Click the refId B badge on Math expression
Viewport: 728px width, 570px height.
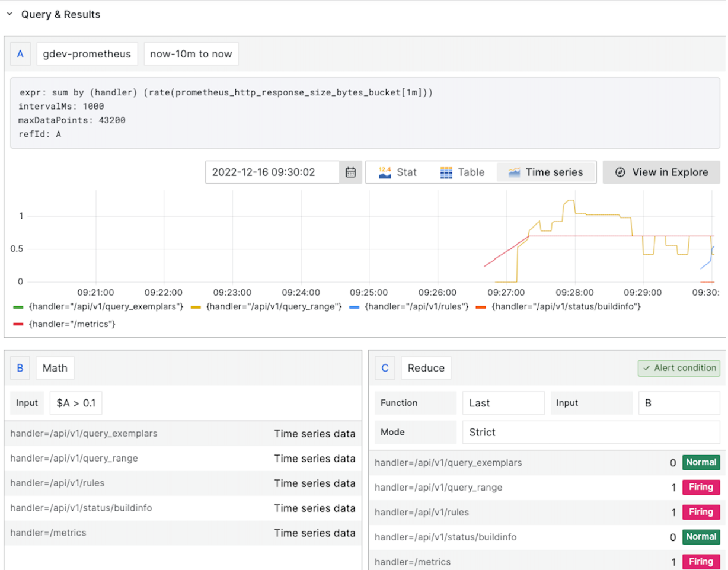20,368
